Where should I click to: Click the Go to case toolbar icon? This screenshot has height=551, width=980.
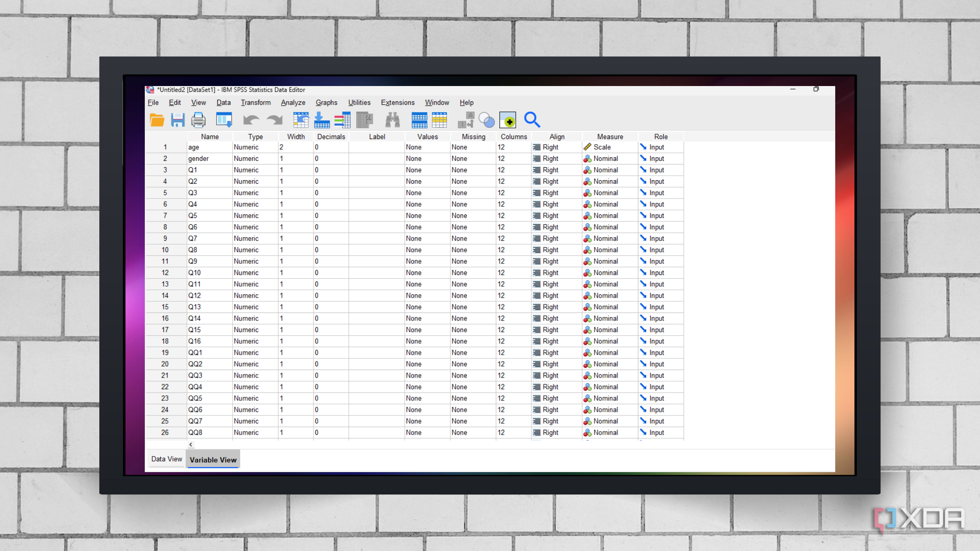(x=301, y=120)
